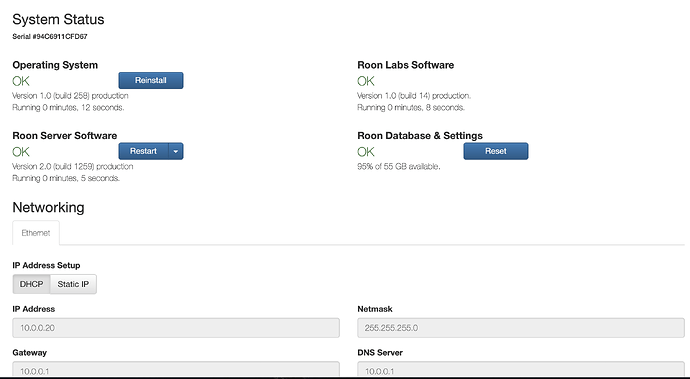The width and height of the screenshot is (690, 379).
Task: Switch to Static IP setup
Action: 73,284
